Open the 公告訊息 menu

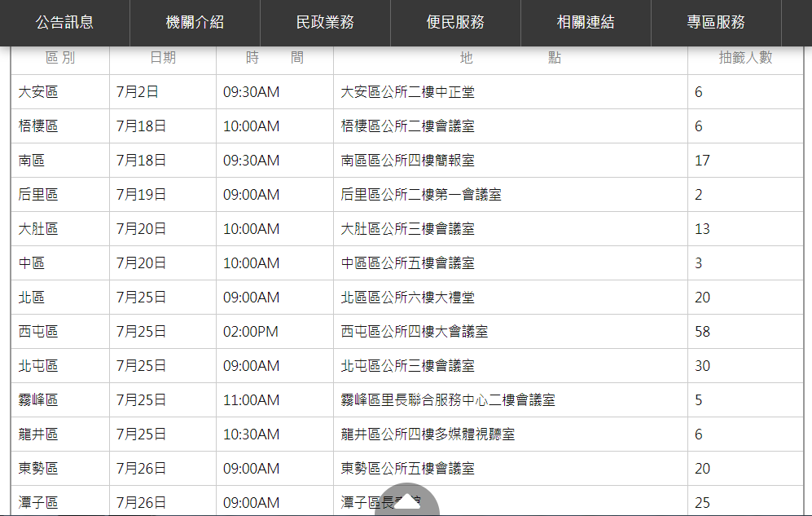(64, 22)
